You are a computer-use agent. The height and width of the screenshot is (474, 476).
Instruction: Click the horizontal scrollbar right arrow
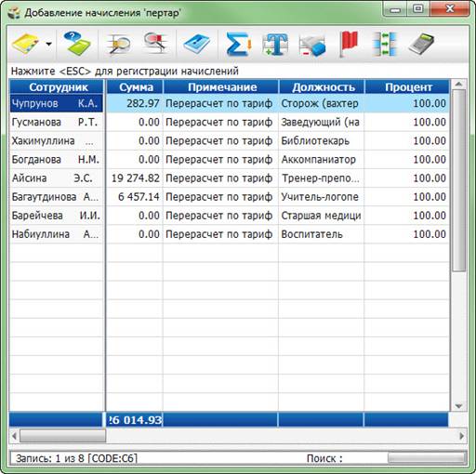(x=461, y=436)
